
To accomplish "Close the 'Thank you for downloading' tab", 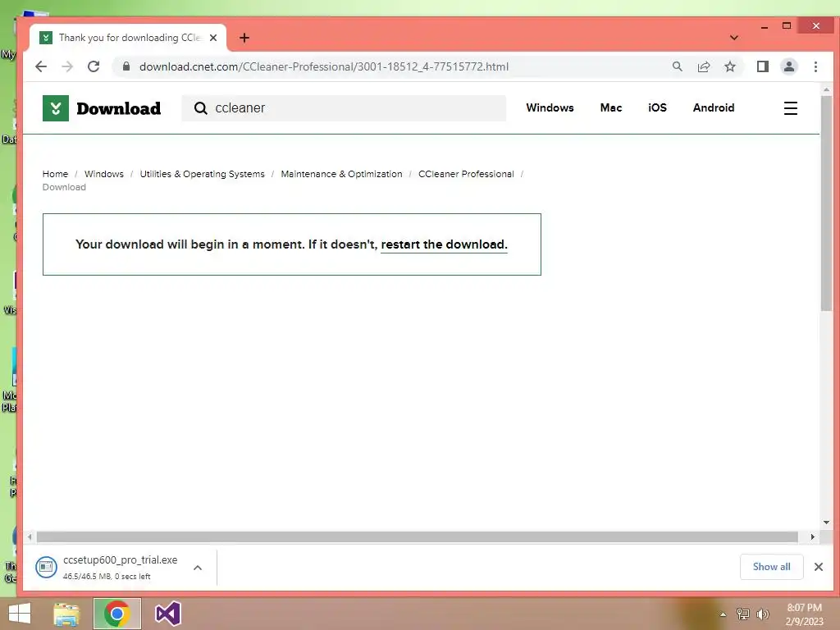I will pos(213,38).
